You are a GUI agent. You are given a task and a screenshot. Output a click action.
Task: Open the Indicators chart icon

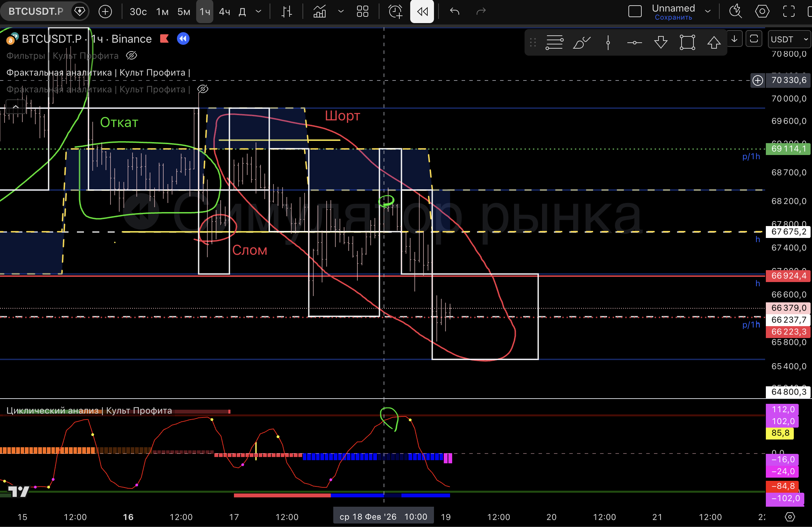(x=320, y=12)
